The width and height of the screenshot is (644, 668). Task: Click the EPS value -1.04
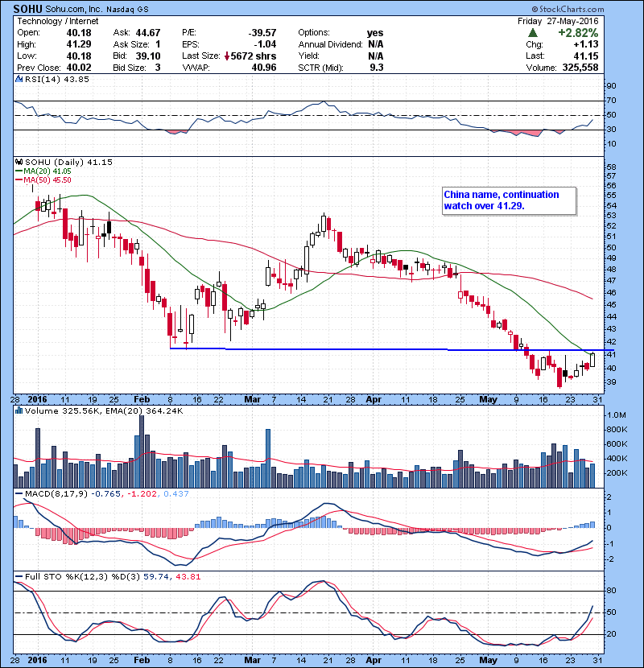pos(265,44)
